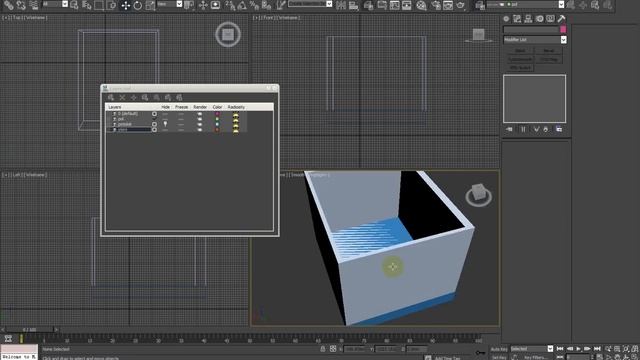This screenshot has width=640, height=360.
Task: Click the Add Time Tag label
Action: (447, 358)
